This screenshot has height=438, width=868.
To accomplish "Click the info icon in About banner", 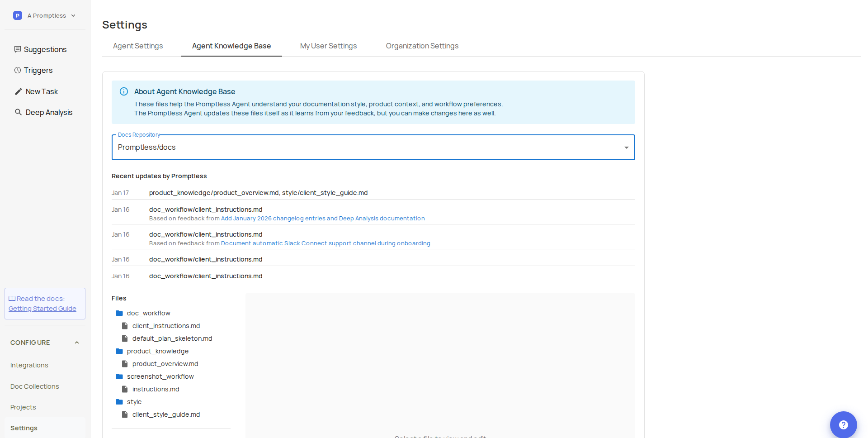I will (124, 91).
